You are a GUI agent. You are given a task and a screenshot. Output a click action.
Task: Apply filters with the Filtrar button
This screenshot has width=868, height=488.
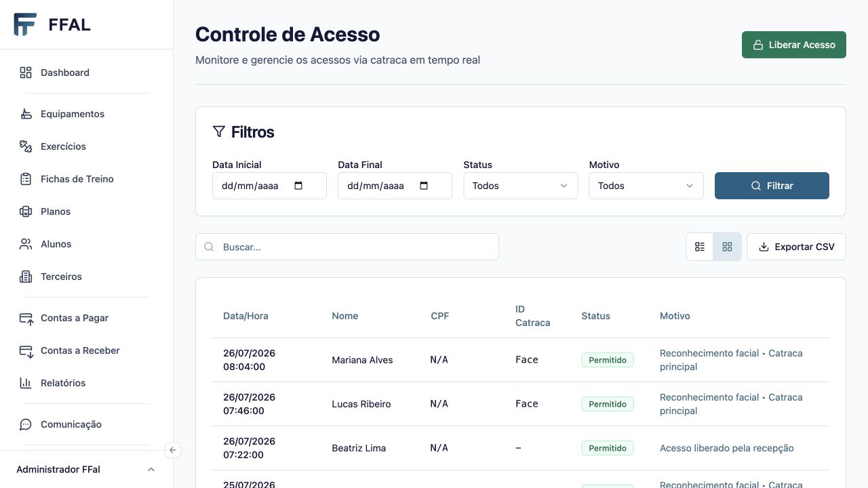click(x=772, y=186)
